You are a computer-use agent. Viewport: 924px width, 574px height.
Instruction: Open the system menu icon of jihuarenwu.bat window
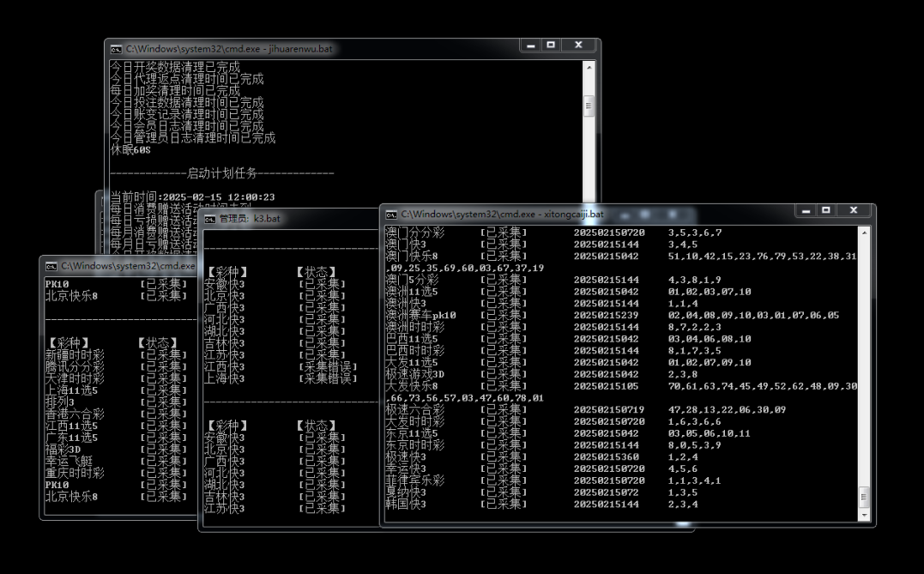[x=116, y=49]
